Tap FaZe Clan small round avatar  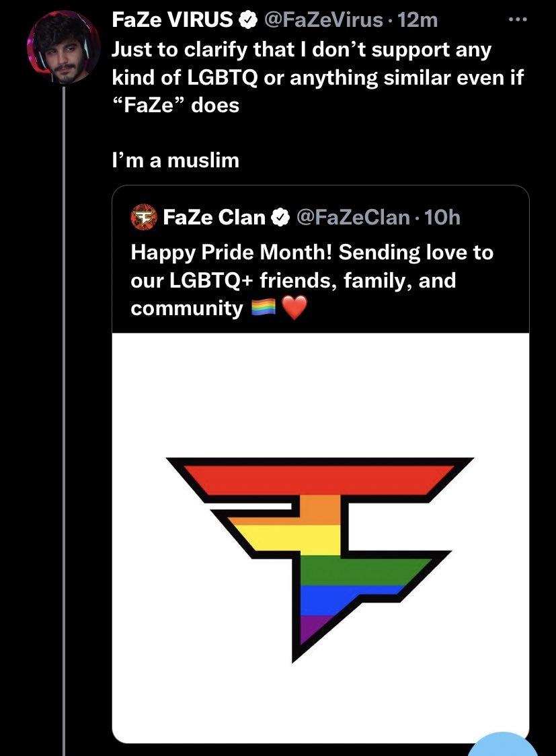pos(144,217)
